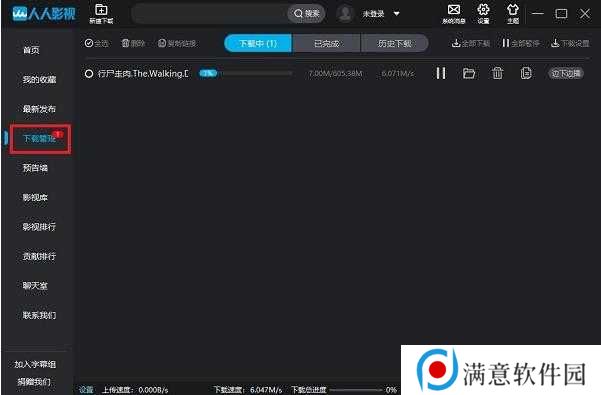
Task: Open 贡献排行 in the sidebar
Action: click(39, 256)
